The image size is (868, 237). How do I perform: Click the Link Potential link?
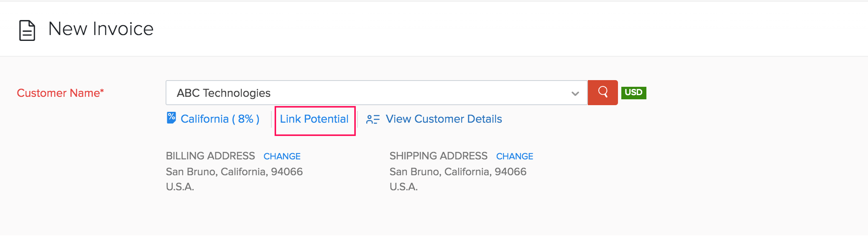click(x=314, y=119)
